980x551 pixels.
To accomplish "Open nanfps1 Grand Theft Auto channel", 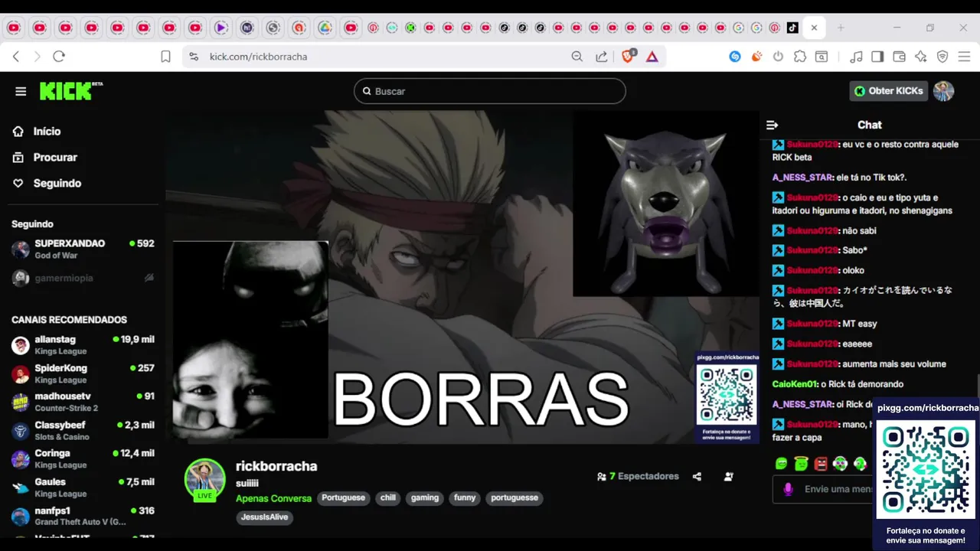I will [x=83, y=516].
